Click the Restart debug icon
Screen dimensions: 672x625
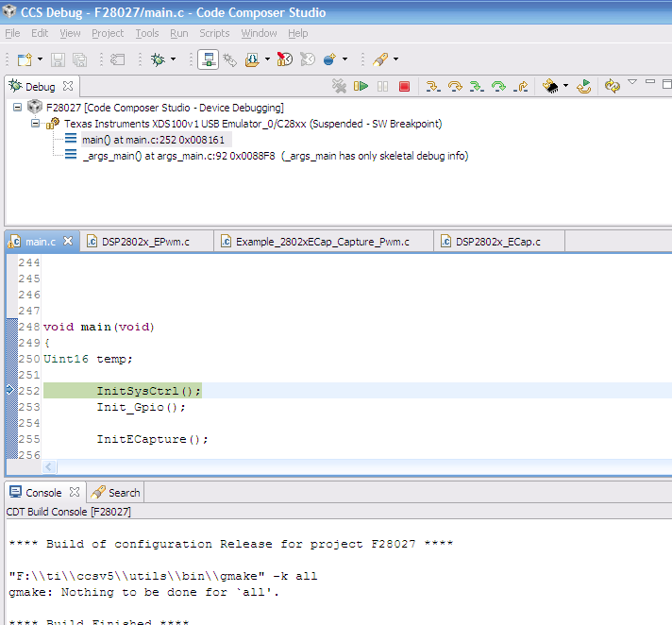[x=584, y=86]
